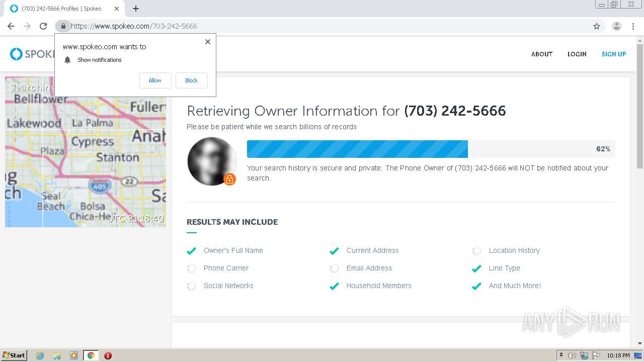Click the 10:18 PM system clock
This screenshot has height=362, width=644.
(x=618, y=355)
